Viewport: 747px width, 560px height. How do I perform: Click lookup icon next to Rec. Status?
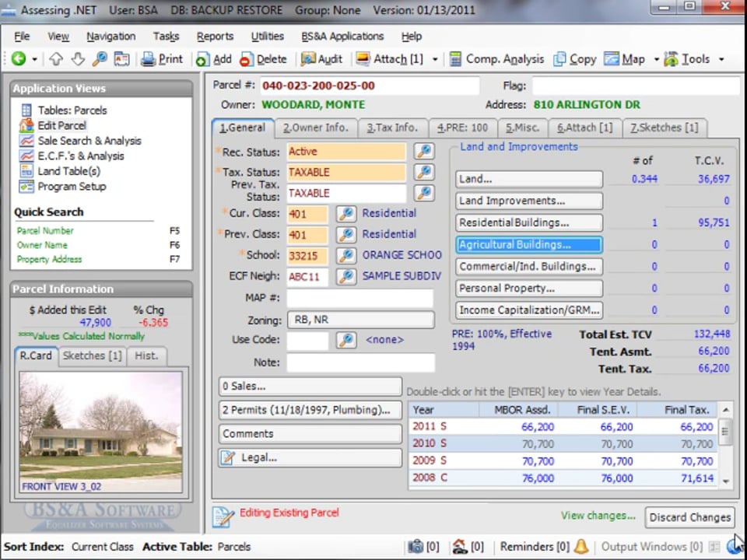[x=424, y=151]
